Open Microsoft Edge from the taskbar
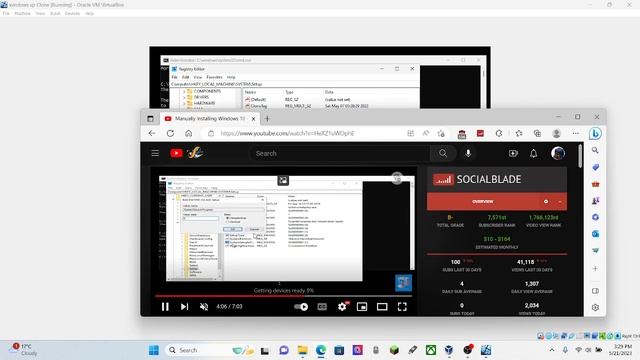 [321, 350]
